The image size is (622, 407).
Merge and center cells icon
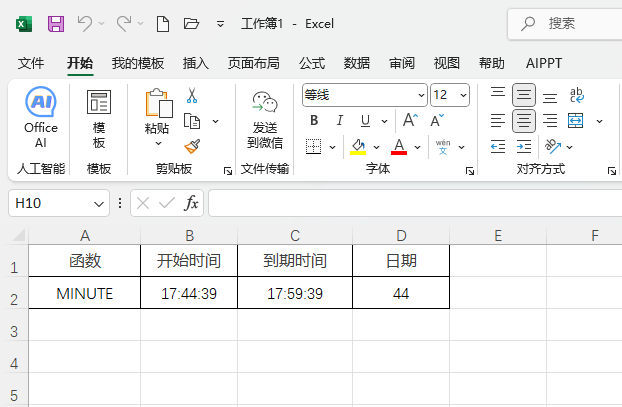(x=576, y=121)
